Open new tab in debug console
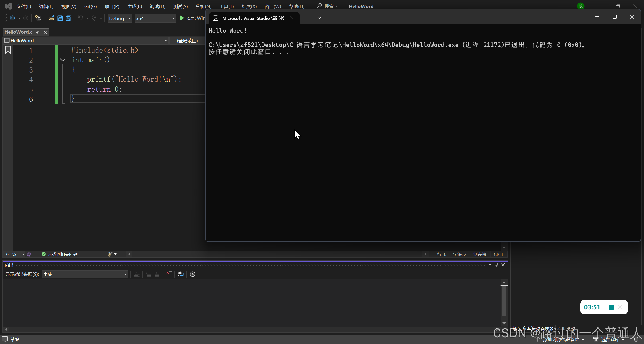 tap(308, 18)
